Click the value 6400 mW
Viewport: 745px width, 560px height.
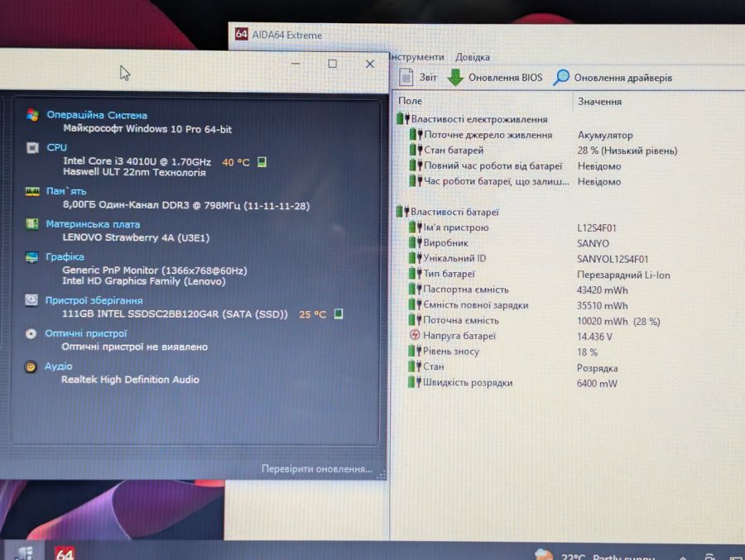pyautogui.click(x=597, y=383)
